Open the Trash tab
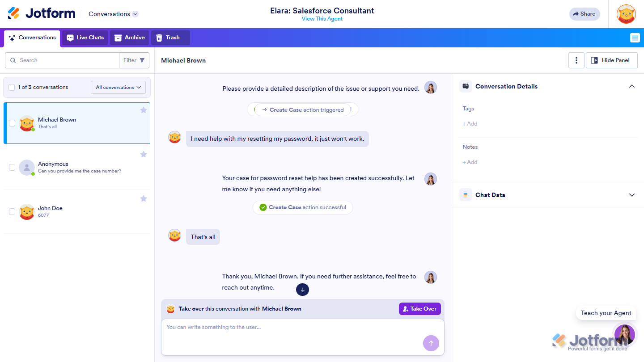Viewport: 644px width, 362px height. click(170, 38)
